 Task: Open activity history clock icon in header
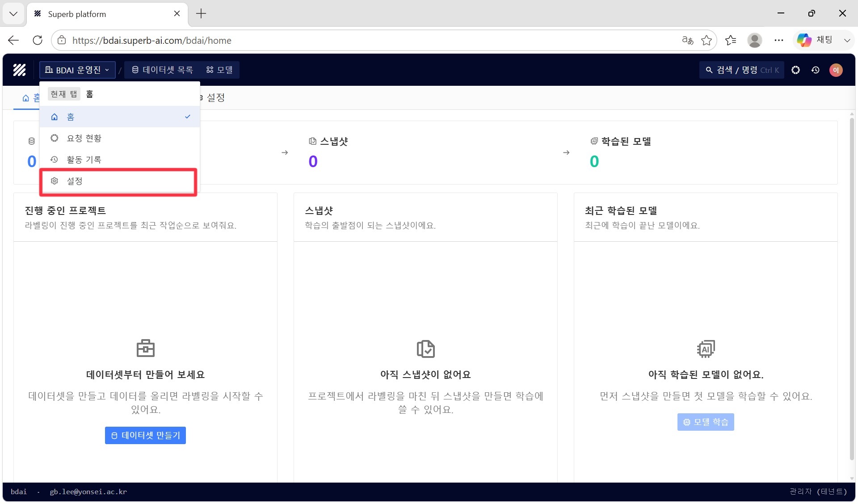tap(816, 70)
